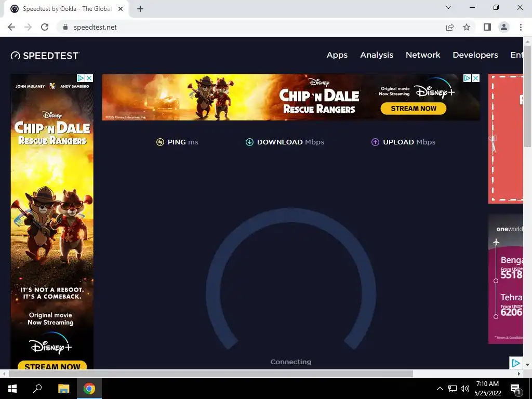Go back with the browser back arrow

(x=11, y=27)
